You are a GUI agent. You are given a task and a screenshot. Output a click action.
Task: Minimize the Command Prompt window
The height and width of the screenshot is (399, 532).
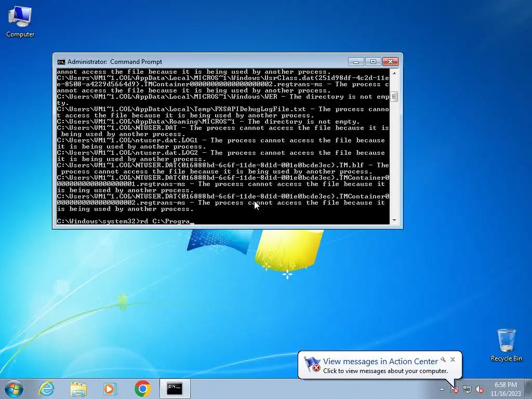pos(356,62)
